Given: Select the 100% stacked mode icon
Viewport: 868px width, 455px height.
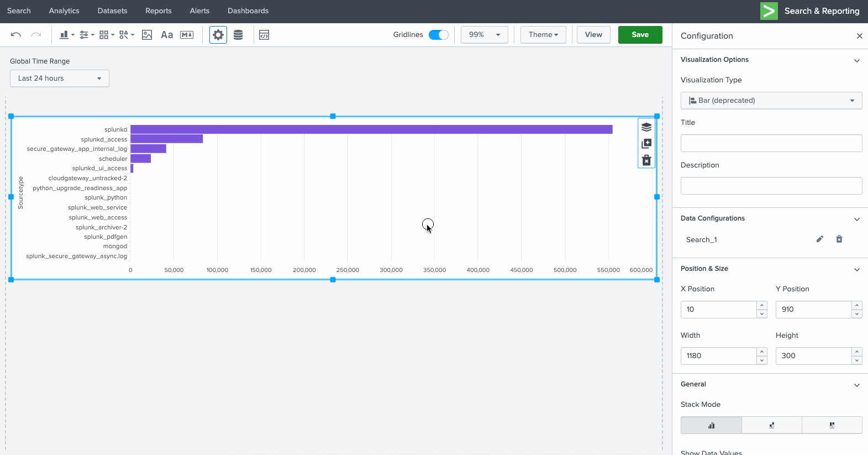Looking at the screenshot, I should click(x=832, y=425).
